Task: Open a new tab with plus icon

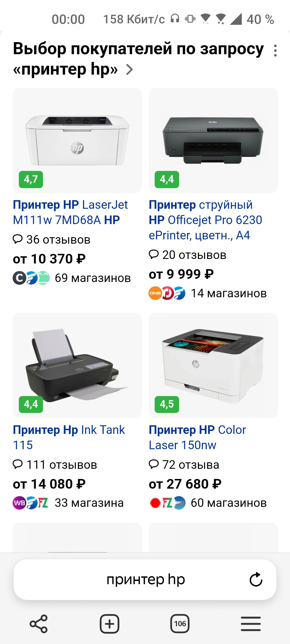Action: [x=110, y=624]
